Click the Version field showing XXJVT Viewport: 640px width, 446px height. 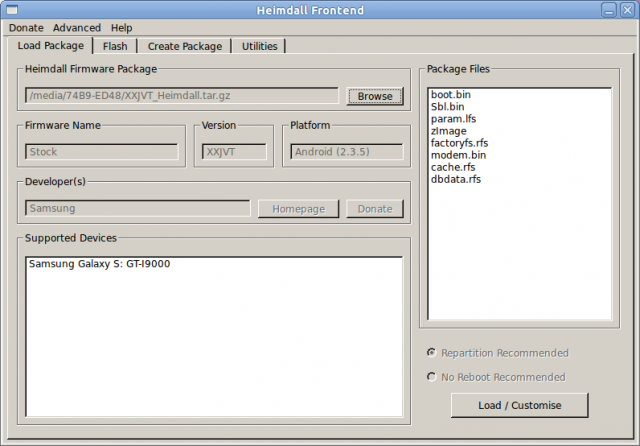(234, 152)
